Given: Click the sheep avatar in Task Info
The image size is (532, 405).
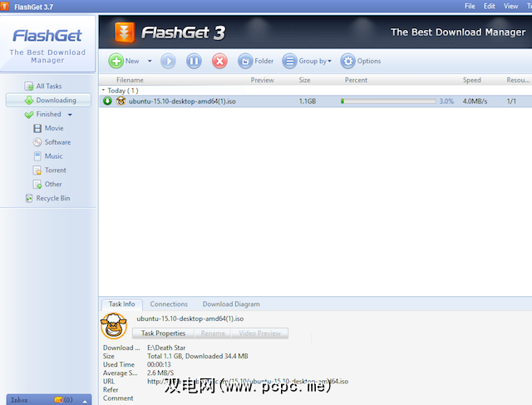Looking at the screenshot, I should [114, 326].
